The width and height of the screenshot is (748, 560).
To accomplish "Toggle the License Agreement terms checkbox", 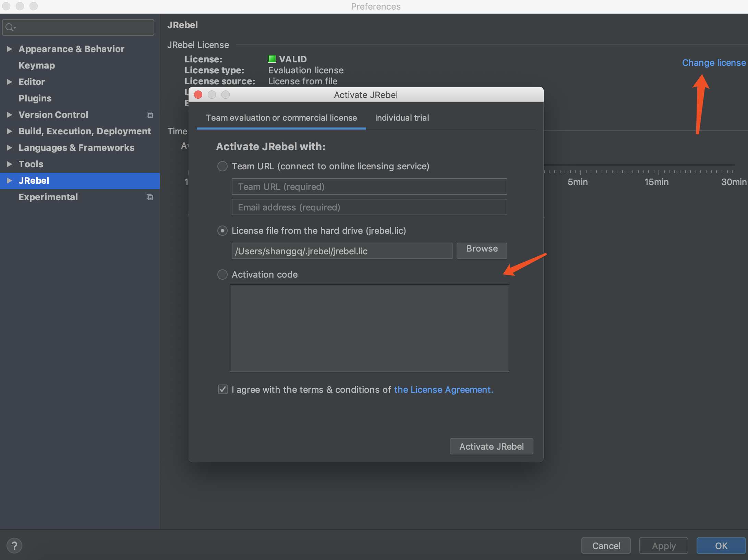I will (x=223, y=389).
